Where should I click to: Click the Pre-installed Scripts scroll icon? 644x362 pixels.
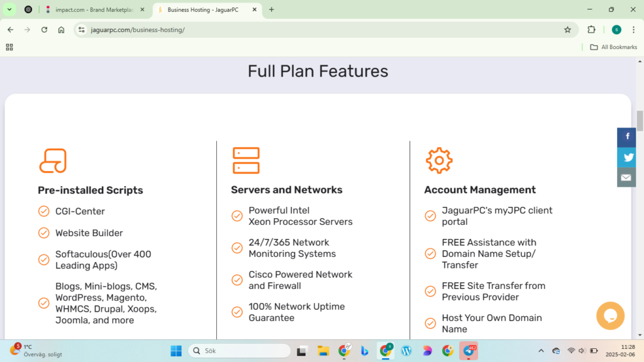[53, 160]
